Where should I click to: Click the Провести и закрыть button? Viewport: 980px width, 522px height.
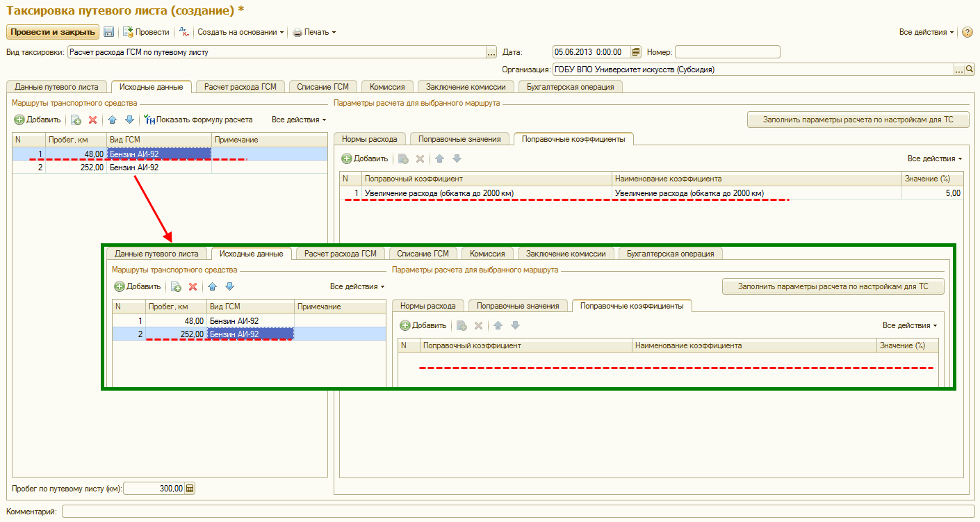(x=53, y=32)
